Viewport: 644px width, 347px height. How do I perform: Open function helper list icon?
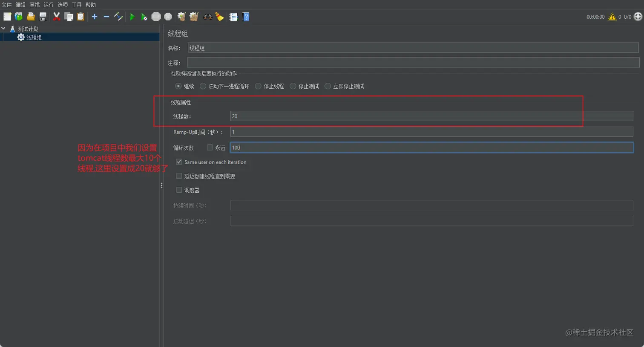233,17
